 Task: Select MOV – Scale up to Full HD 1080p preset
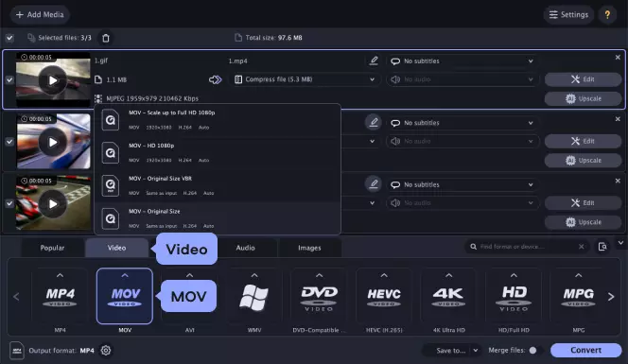coord(218,120)
